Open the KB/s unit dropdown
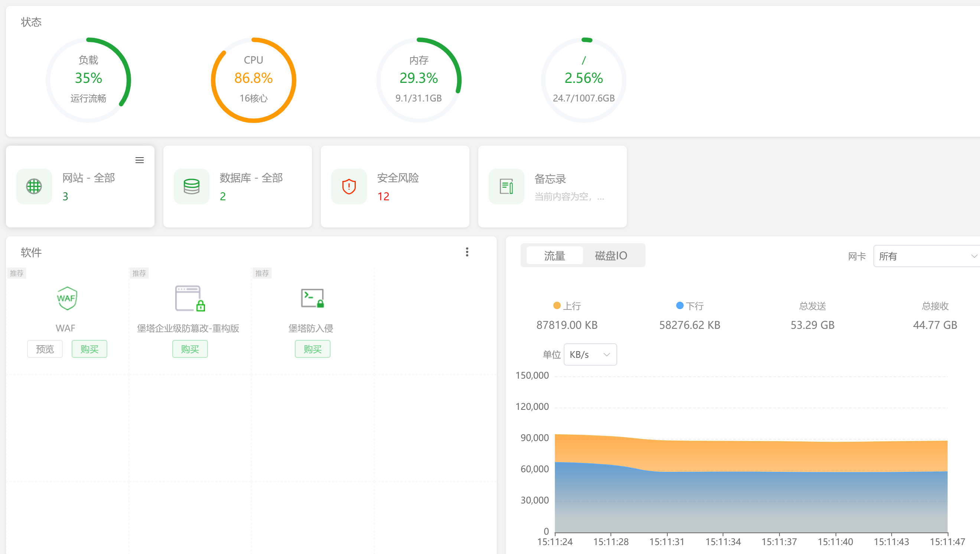 pyautogui.click(x=590, y=355)
